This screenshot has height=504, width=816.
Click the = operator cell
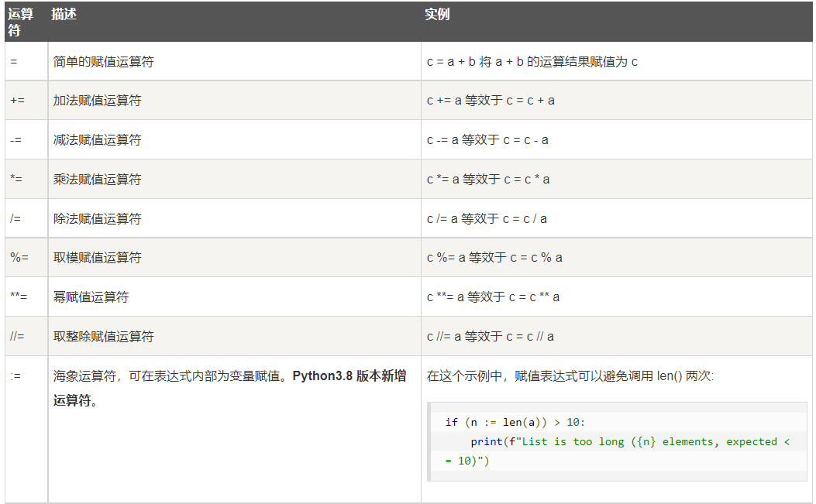tap(14, 61)
